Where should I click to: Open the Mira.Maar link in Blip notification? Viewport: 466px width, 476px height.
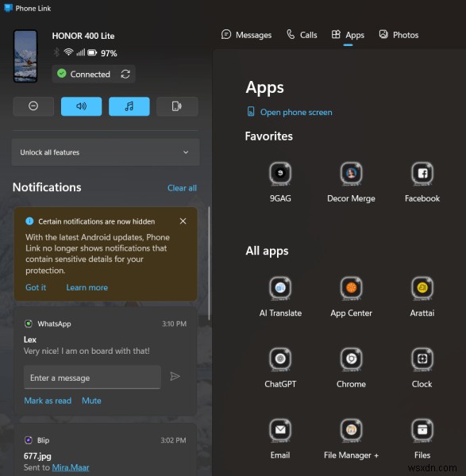coord(71,467)
